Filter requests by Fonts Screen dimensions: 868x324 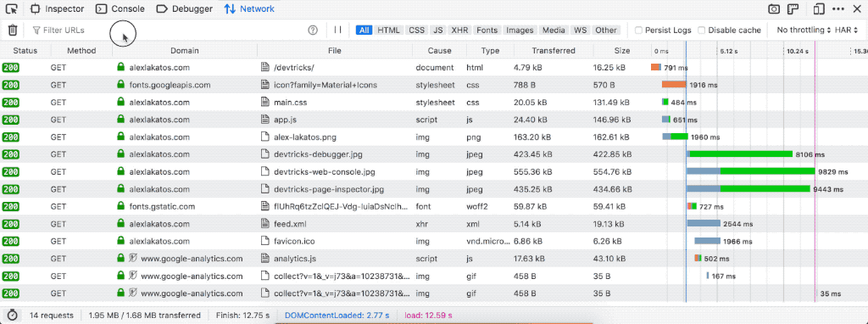487,31
